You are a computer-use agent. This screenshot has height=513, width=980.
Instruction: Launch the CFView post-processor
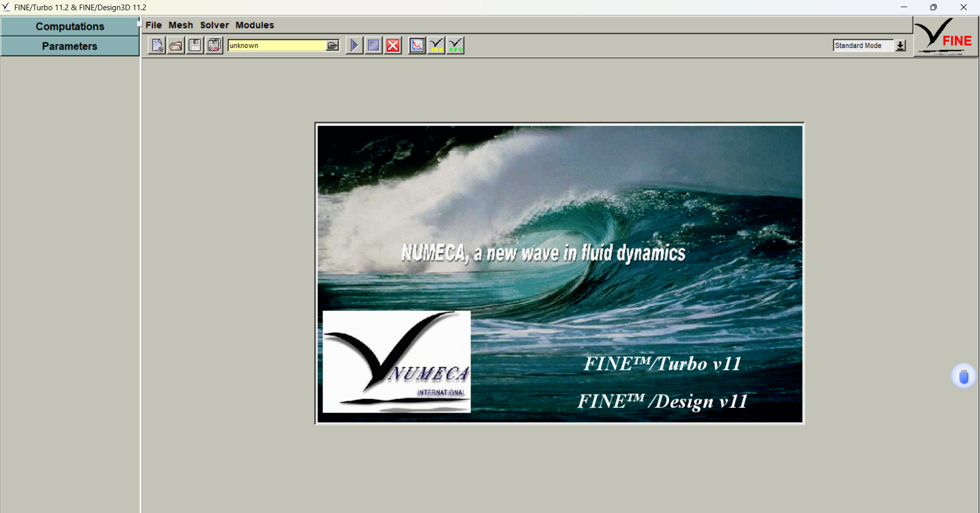[x=456, y=45]
